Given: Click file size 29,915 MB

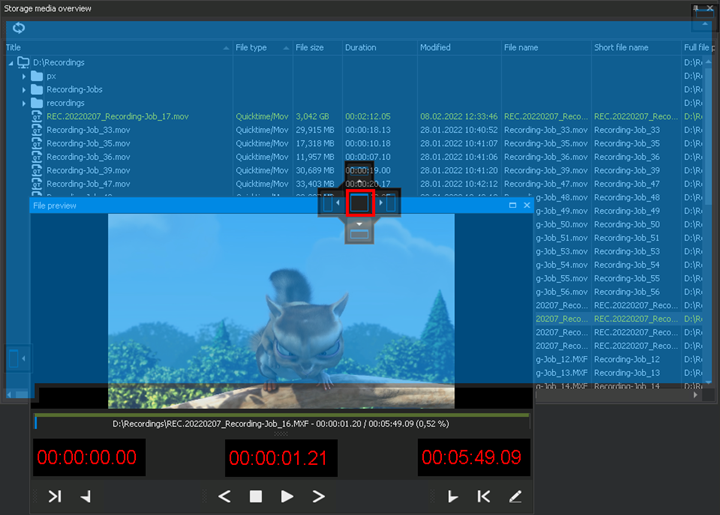Looking at the screenshot, I should click(x=315, y=130).
